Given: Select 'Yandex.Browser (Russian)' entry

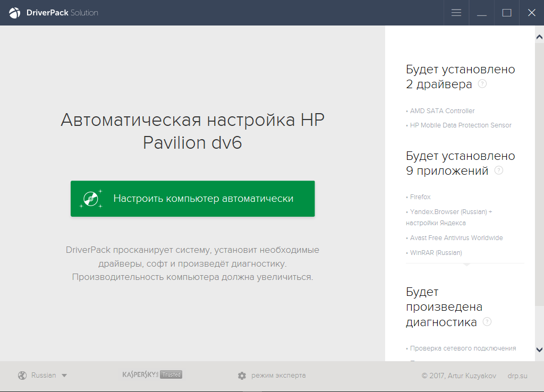Looking at the screenshot, I should pos(449,217).
